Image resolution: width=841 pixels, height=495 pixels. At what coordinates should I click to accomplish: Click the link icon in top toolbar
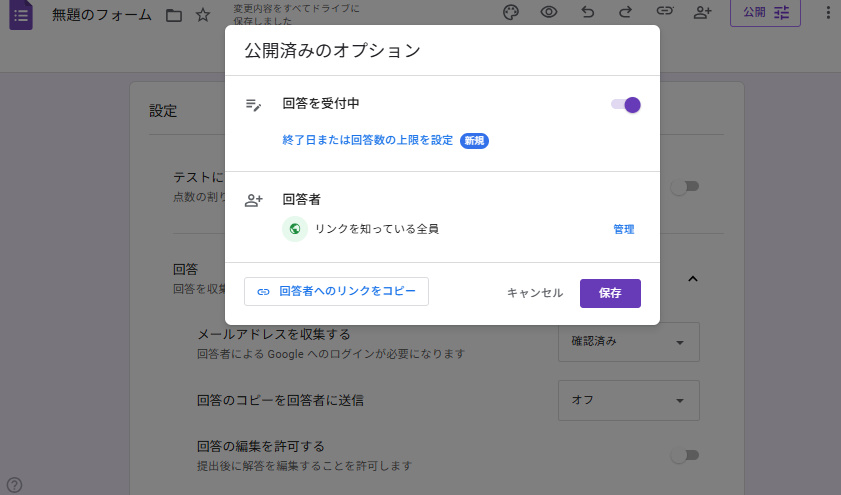[x=665, y=13]
